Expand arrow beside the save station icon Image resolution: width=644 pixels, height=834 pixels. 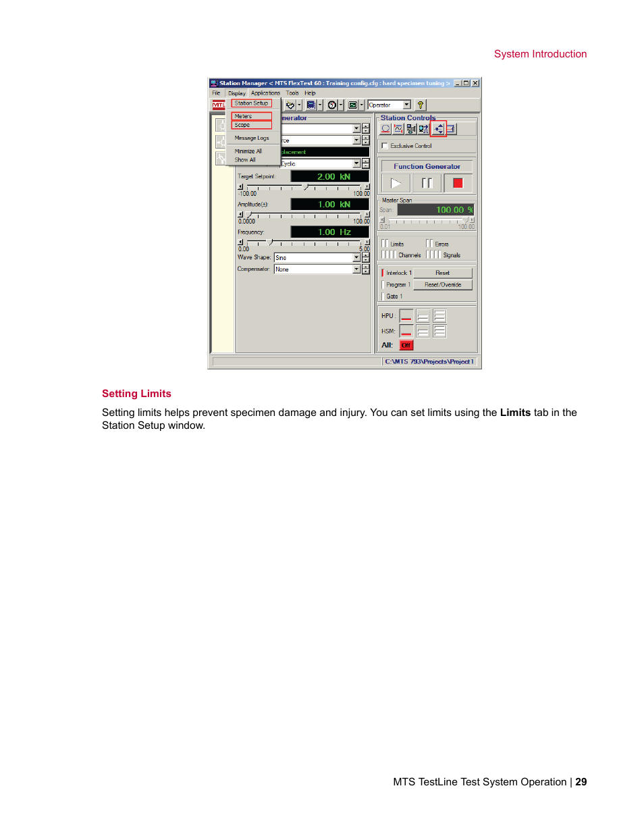[320, 105]
